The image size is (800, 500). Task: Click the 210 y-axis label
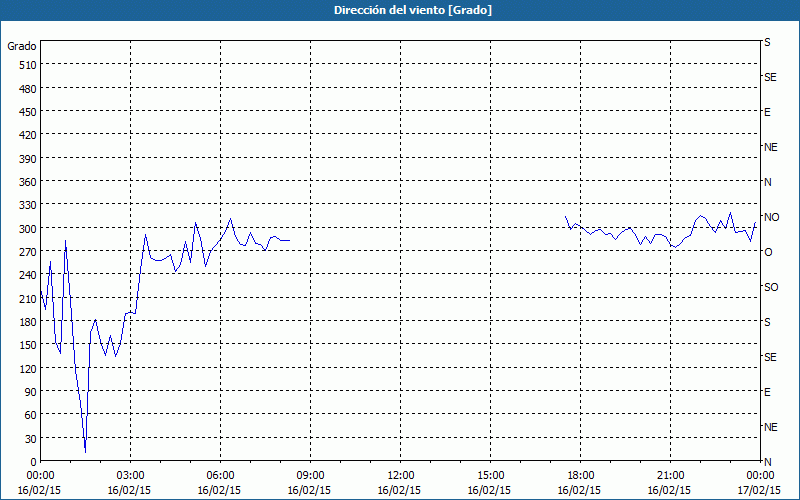tap(28, 298)
